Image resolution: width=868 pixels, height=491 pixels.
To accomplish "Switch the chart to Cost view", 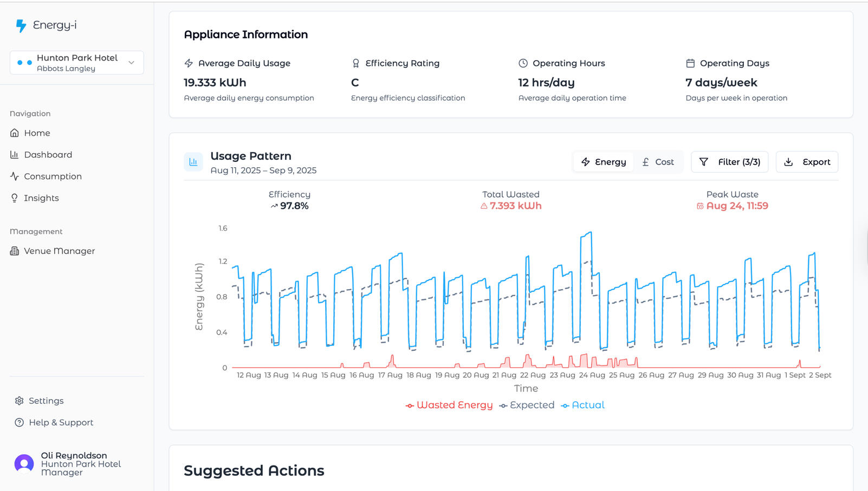I will coord(658,162).
